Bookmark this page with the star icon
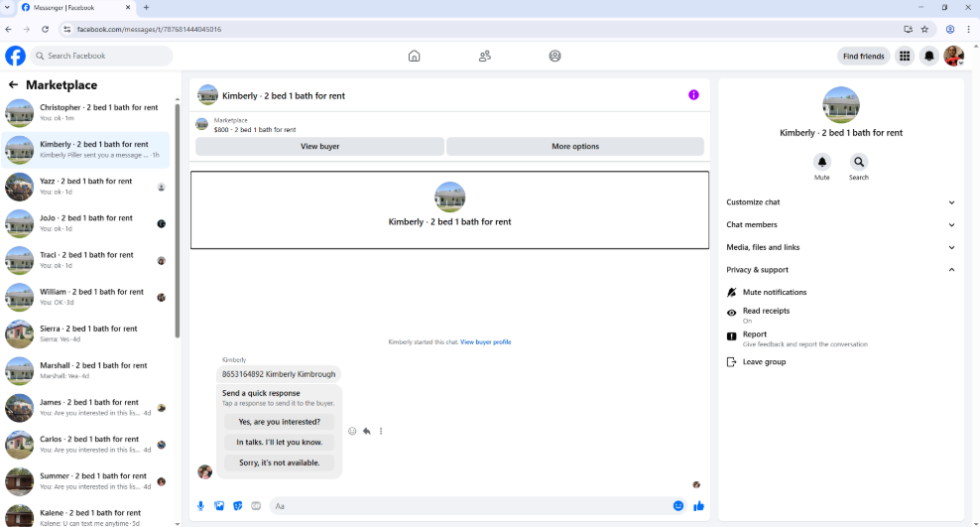The height and width of the screenshot is (527, 980). pos(924,29)
